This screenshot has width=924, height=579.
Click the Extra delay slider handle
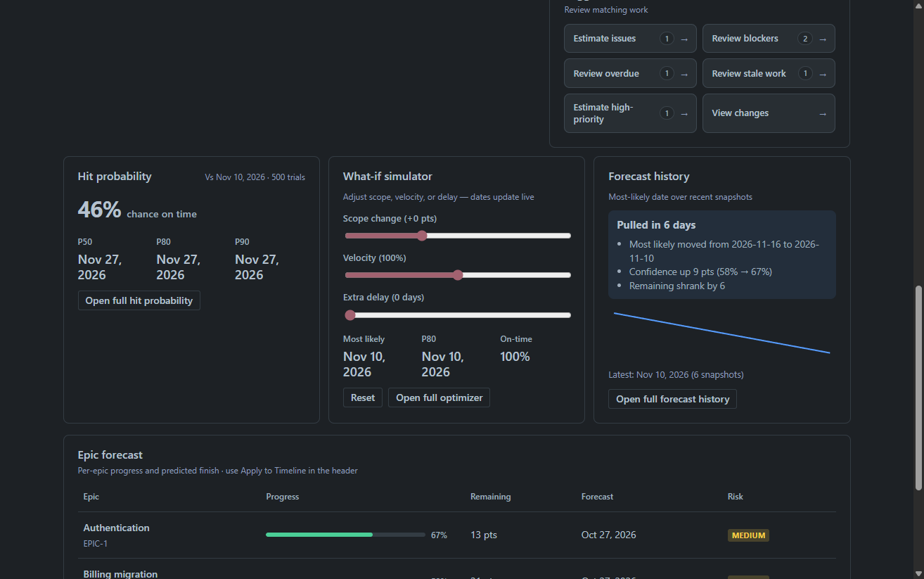click(350, 315)
